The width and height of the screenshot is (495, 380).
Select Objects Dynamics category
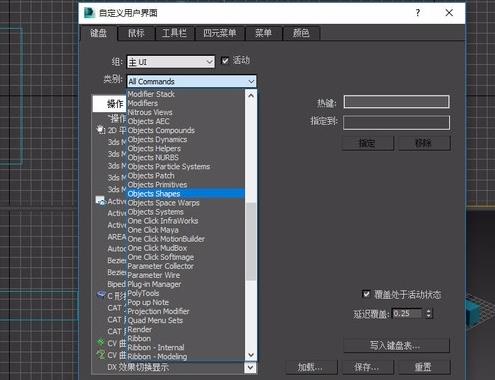pyautogui.click(x=157, y=139)
